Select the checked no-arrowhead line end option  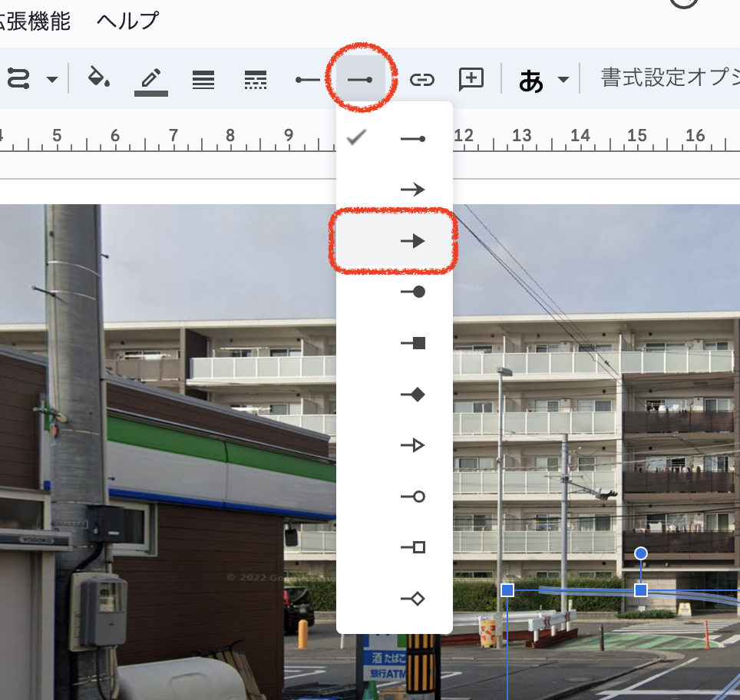click(x=413, y=139)
